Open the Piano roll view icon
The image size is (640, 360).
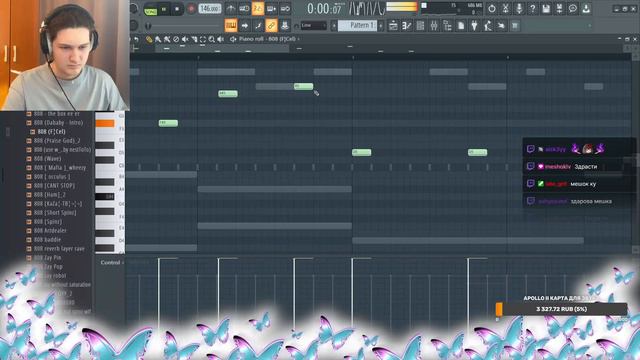tap(407, 26)
